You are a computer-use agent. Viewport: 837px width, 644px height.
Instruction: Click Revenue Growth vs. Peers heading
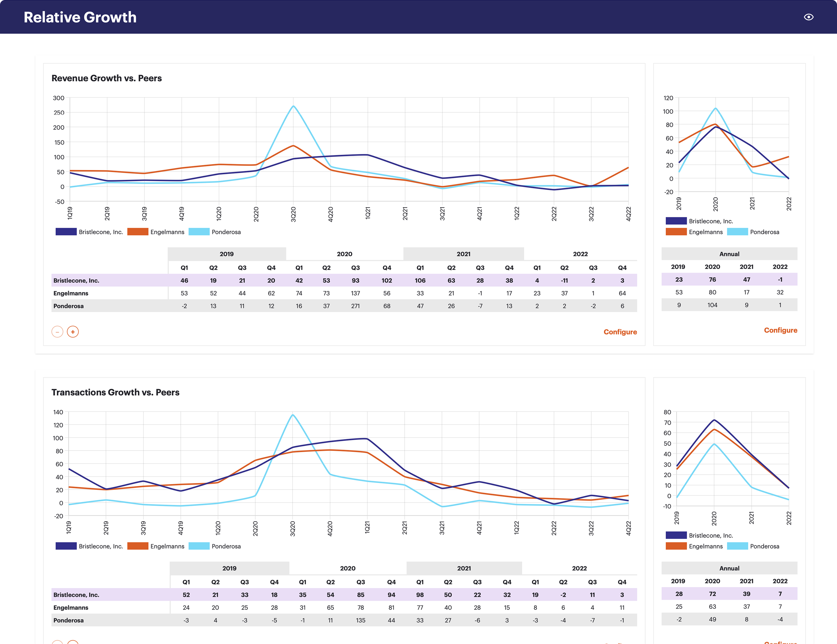click(107, 78)
